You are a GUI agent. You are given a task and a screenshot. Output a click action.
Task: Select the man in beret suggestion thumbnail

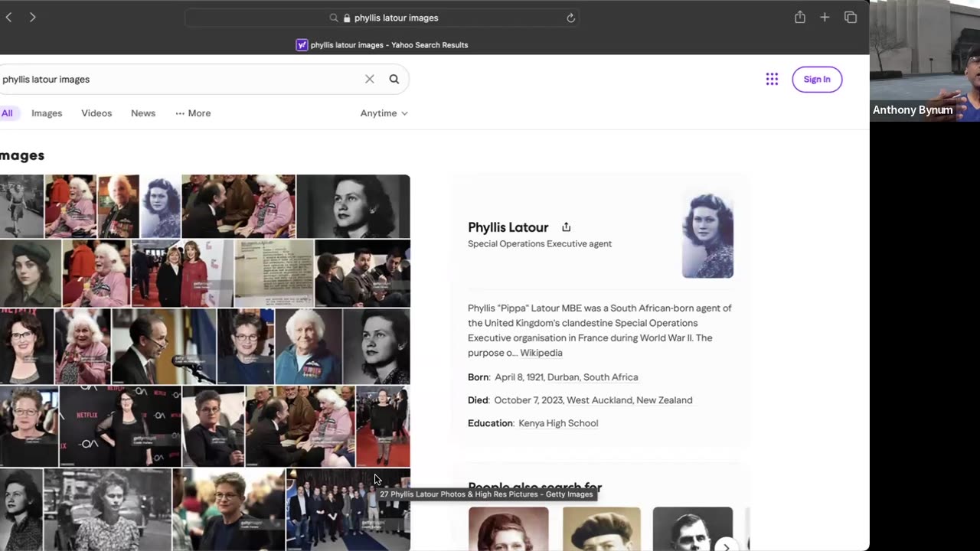click(602, 529)
